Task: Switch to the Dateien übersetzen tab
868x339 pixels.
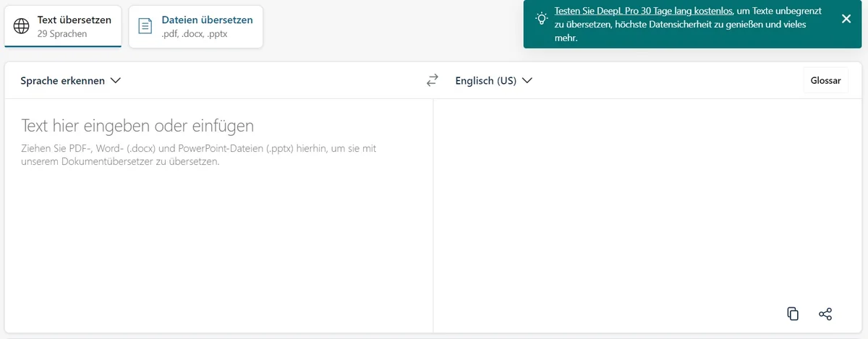Action: click(196, 27)
